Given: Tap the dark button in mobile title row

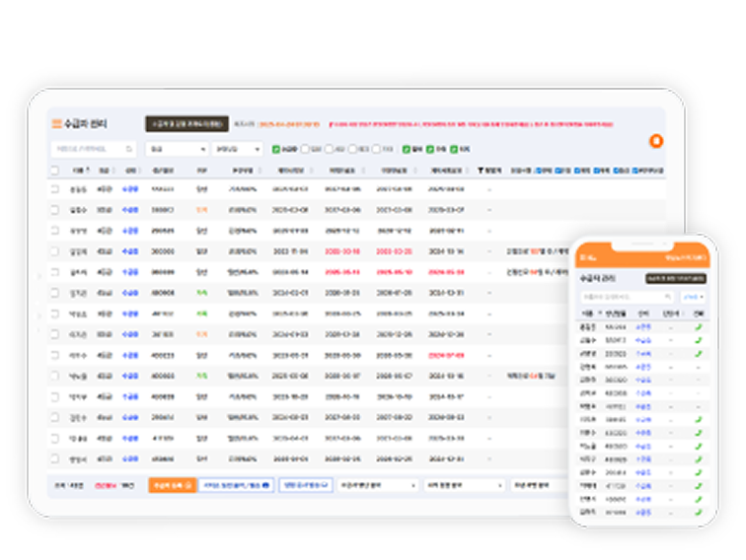Looking at the screenshot, I should [676, 279].
